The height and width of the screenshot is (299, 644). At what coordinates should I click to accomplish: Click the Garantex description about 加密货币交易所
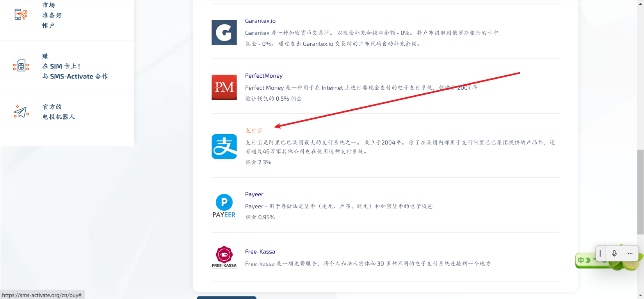[372, 38]
